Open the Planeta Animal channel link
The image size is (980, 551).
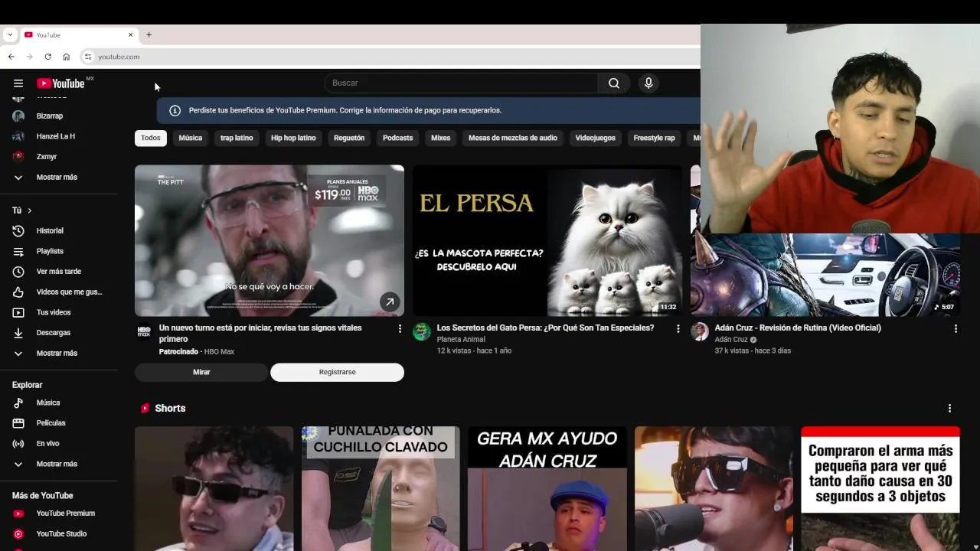[x=461, y=339]
